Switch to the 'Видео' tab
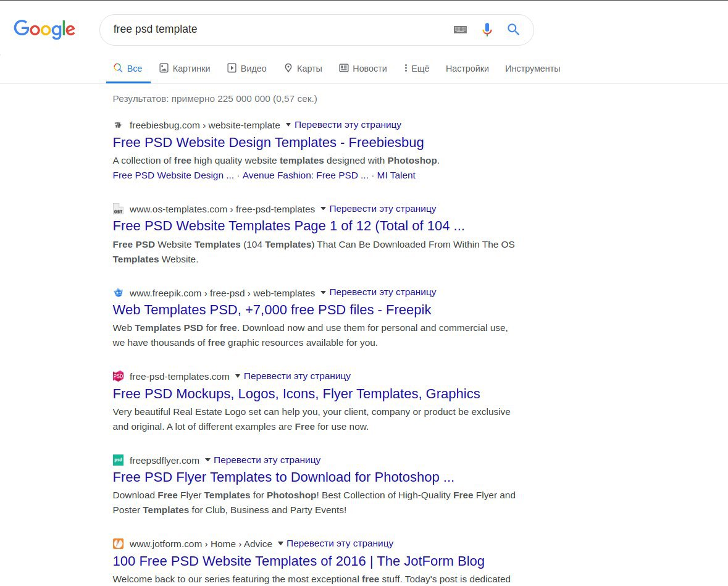Image resolution: width=728 pixels, height=586 pixels. (247, 69)
